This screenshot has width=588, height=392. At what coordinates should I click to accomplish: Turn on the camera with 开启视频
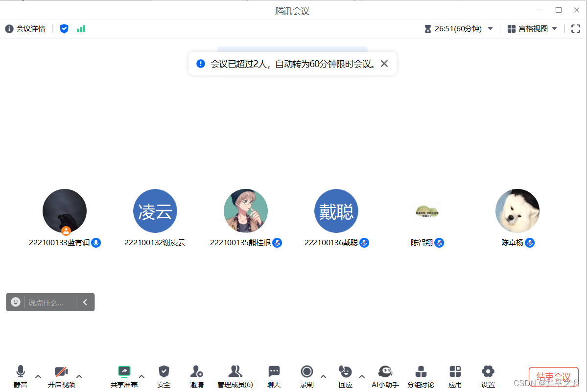tap(61, 376)
